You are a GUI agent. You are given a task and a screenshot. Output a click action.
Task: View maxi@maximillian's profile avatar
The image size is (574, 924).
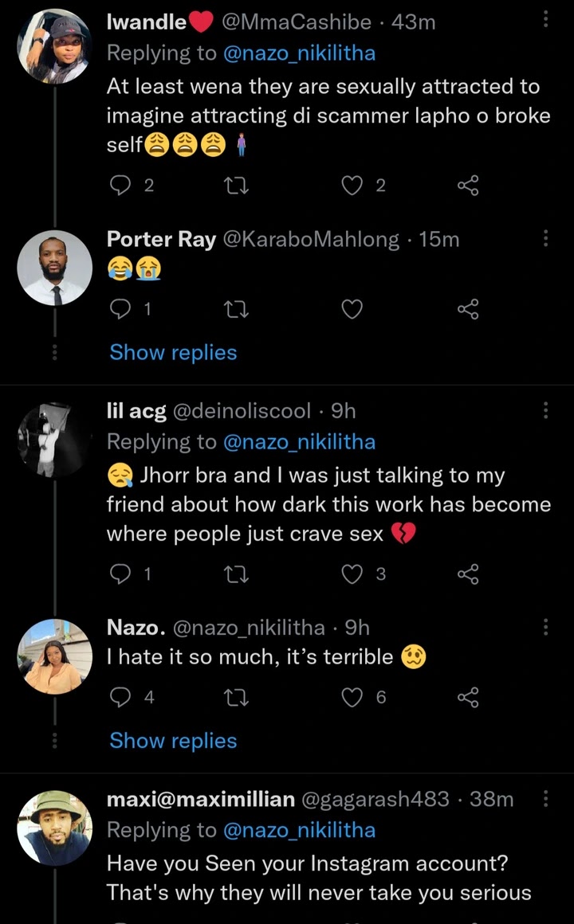click(x=54, y=828)
